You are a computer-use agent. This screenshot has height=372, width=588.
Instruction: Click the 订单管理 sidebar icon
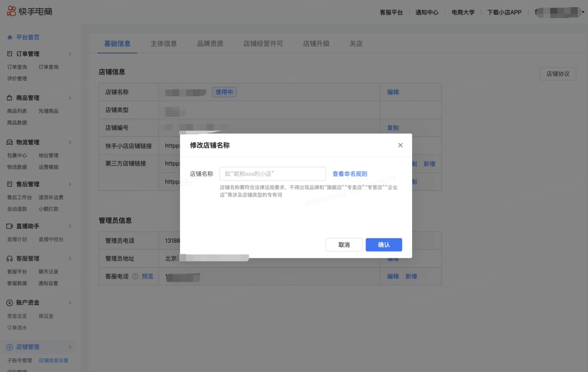pos(10,54)
